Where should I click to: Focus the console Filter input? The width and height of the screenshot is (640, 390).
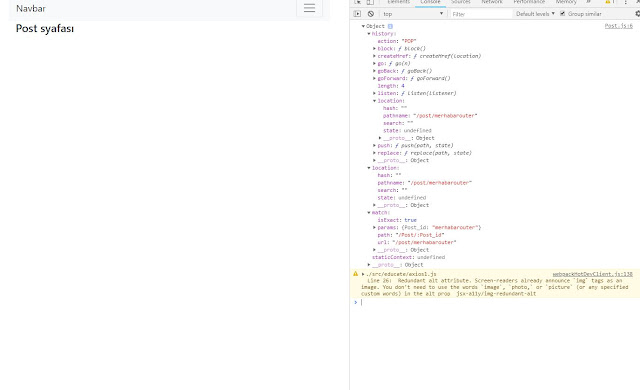(481, 14)
